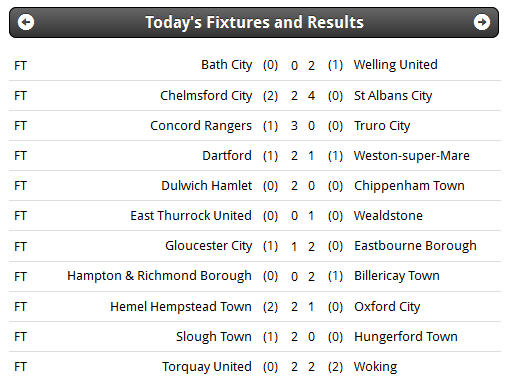Open Welling United team link

click(x=395, y=65)
